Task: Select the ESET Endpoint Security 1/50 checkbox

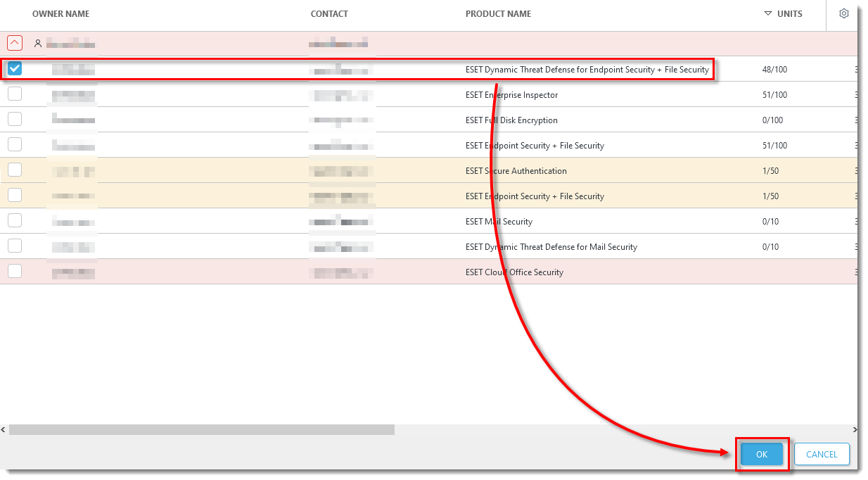Action: tap(15, 195)
